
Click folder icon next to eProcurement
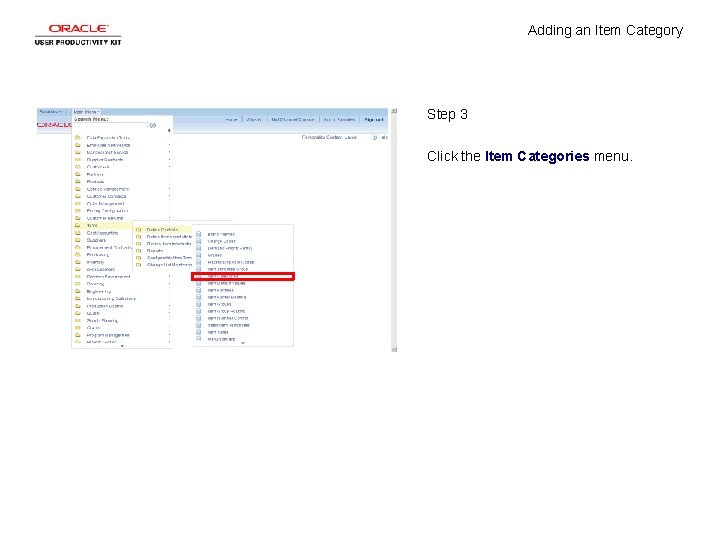(78, 270)
